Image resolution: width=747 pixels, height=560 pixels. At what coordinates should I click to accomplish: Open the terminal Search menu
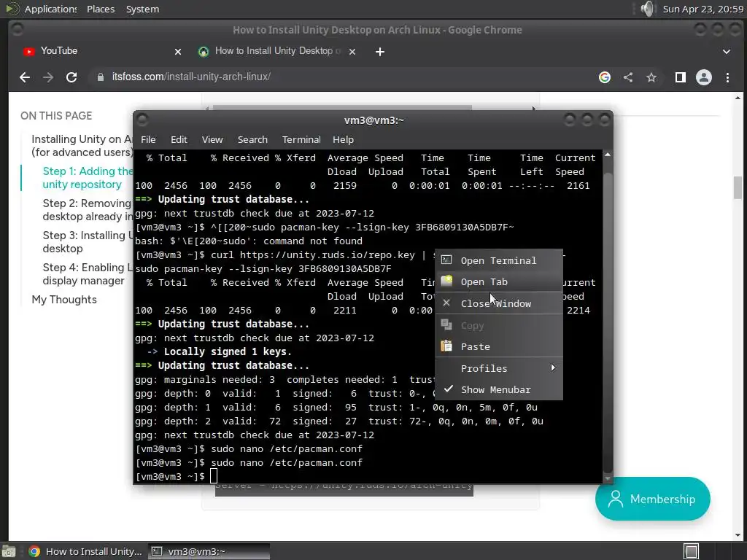pyautogui.click(x=252, y=139)
